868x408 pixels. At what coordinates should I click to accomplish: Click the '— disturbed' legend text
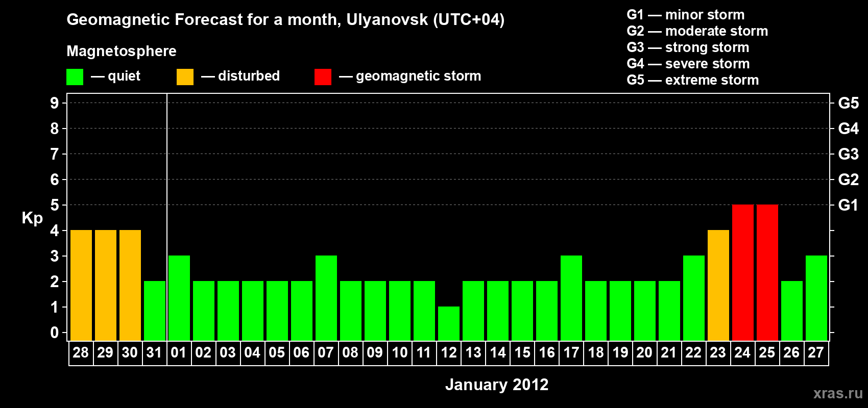point(240,76)
